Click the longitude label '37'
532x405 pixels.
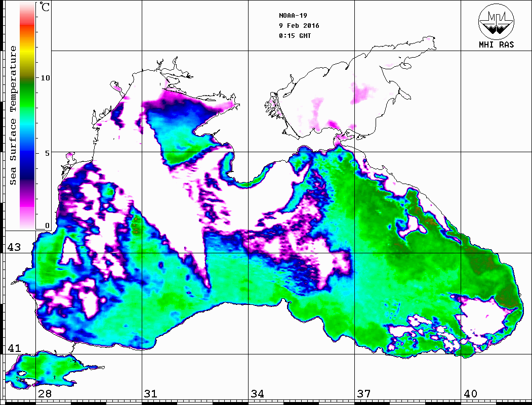point(364,394)
